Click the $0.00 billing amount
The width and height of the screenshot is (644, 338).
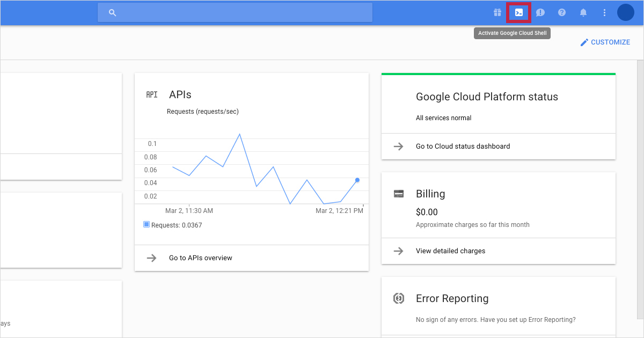427,212
